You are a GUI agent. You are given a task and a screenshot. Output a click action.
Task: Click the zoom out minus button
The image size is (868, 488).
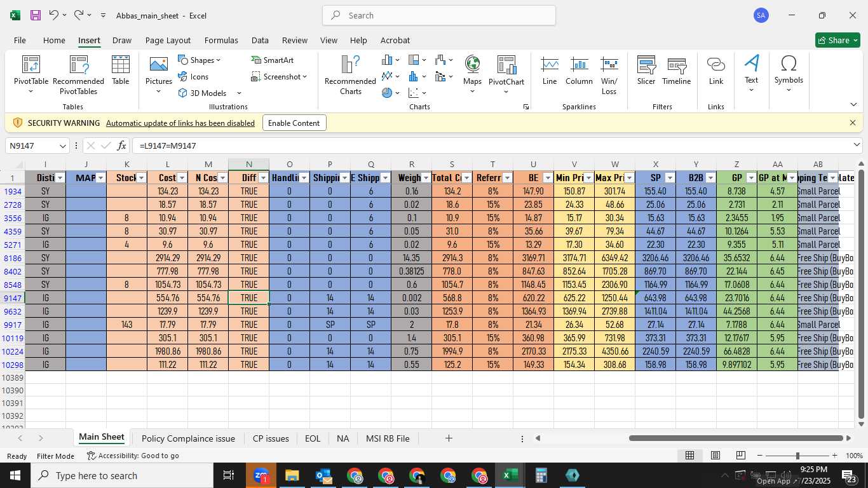(x=760, y=456)
